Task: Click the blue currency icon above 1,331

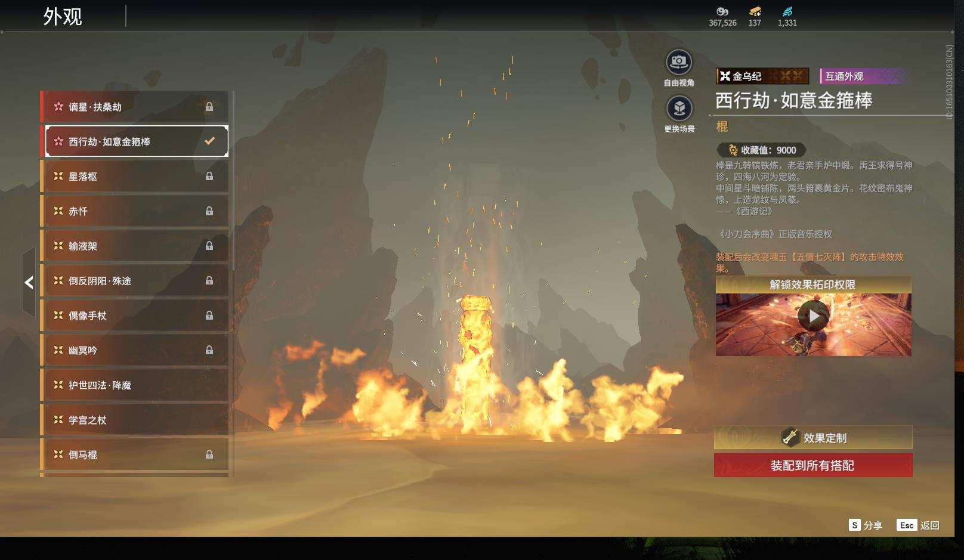Action: point(787,11)
